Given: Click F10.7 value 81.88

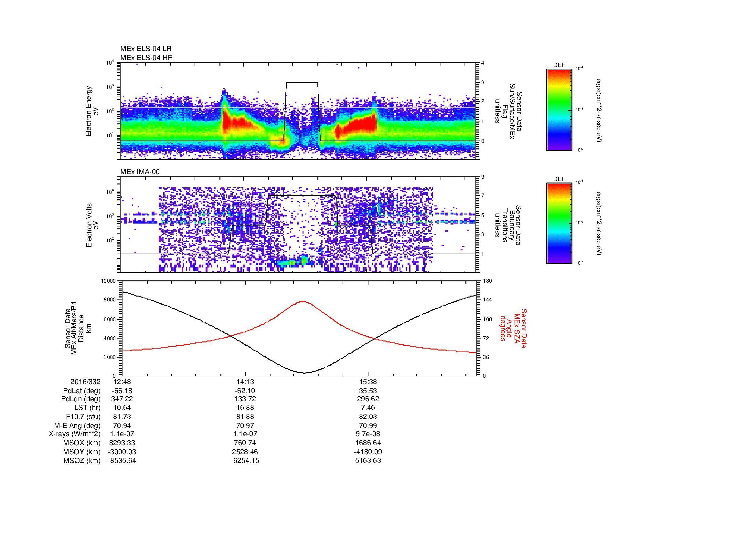Looking at the screenshot, I should pyautogui.click(x=245, y=416).
